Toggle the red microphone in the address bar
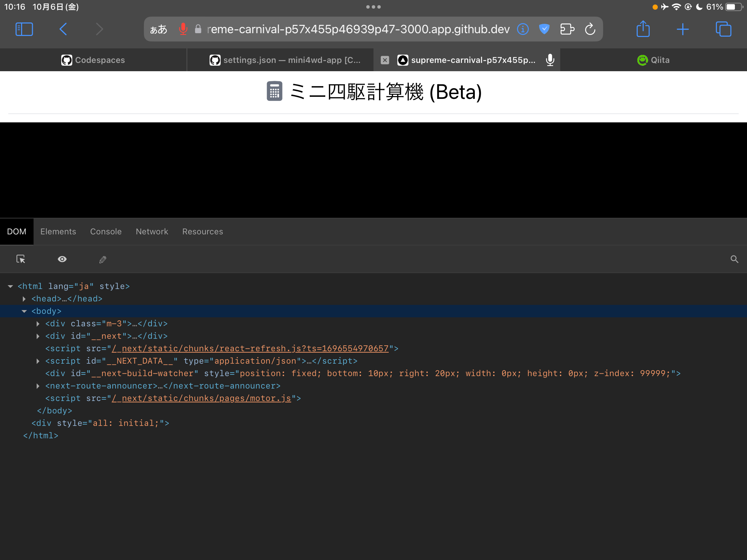Image resolution: width=747 pixels, height=560 pixels. [183, 29]
